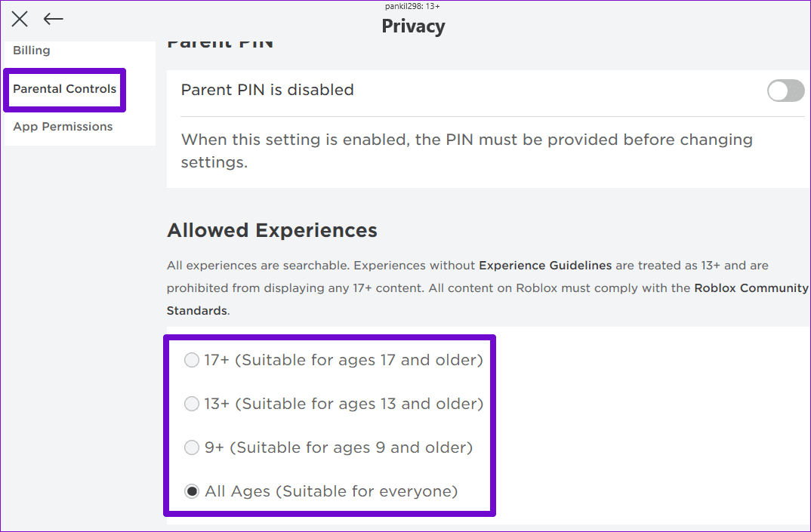Select All Ages suitable for everyone
The width and height of the screenshot is (811, 532).
pos(191,491)
